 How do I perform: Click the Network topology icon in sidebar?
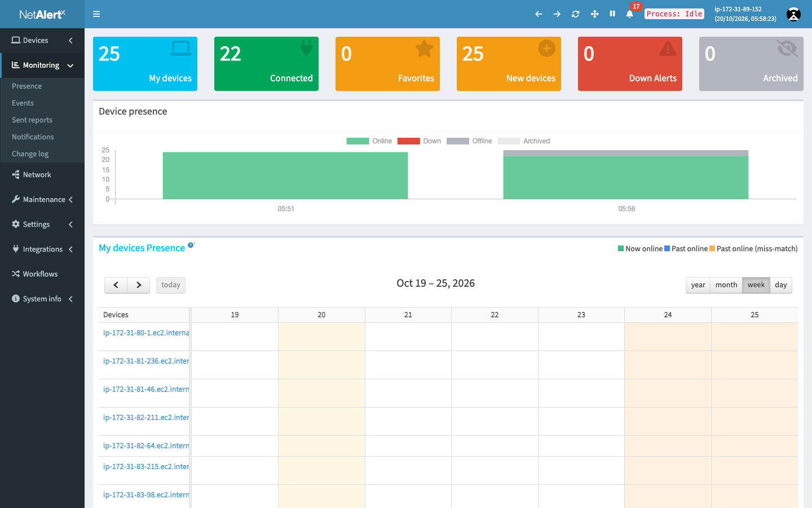[16, 174]
